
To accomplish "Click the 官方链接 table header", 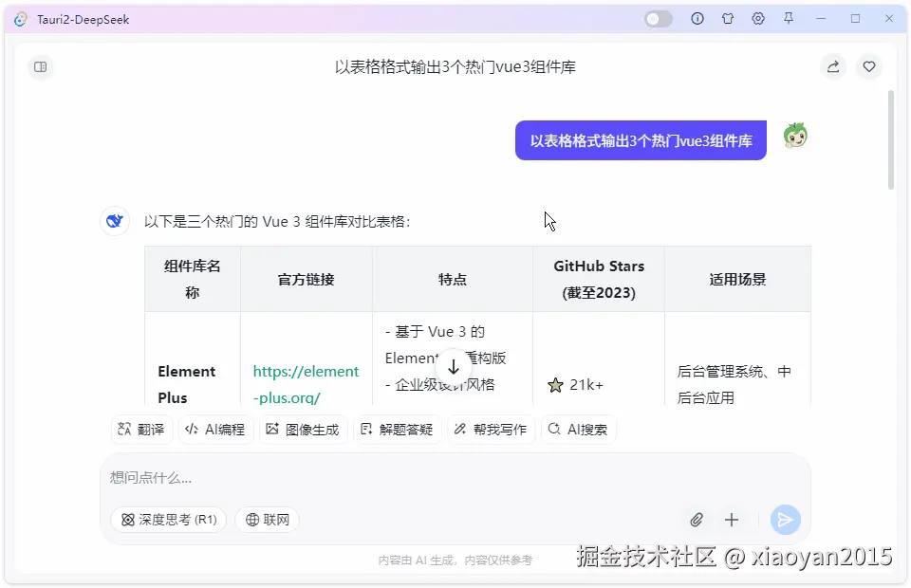I will click(x=307, y=279).
